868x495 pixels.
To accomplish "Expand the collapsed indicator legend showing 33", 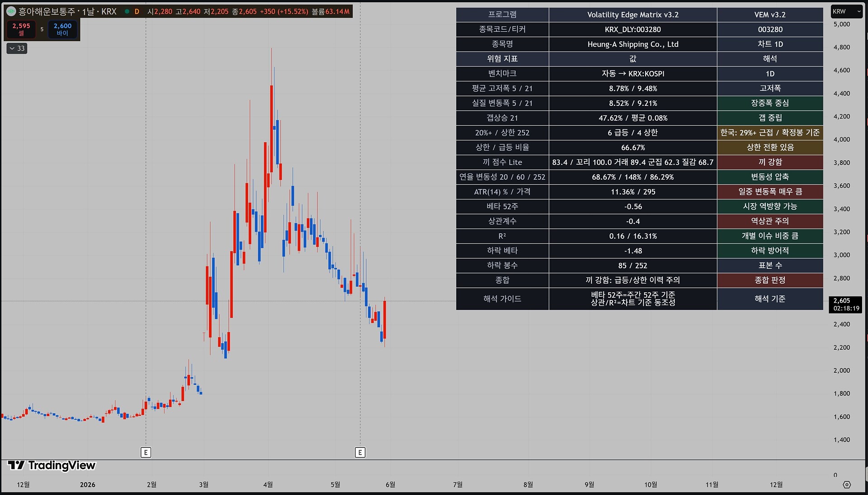I will [x=17, y=48].
